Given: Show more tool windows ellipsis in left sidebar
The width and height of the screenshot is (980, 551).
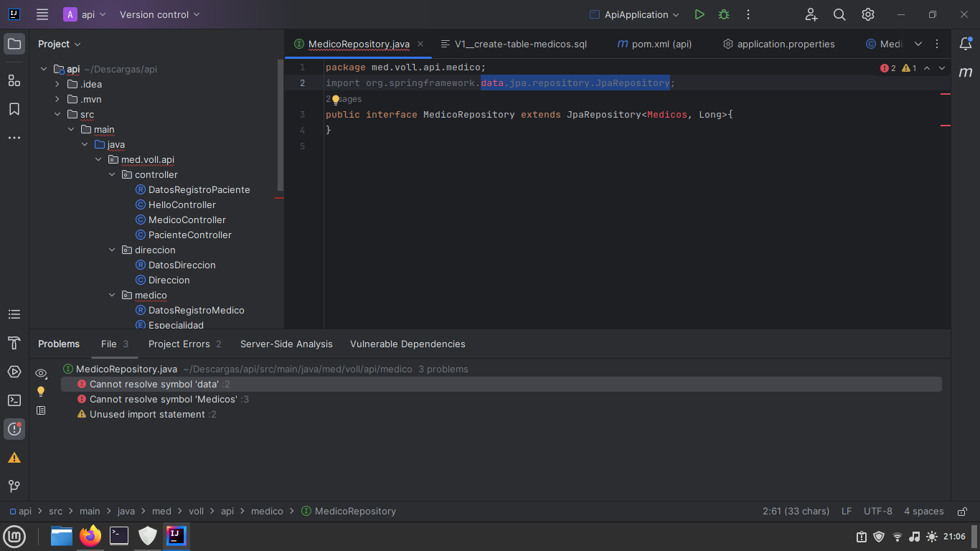Looking at the screenshot, I should [x=14, y=138].
